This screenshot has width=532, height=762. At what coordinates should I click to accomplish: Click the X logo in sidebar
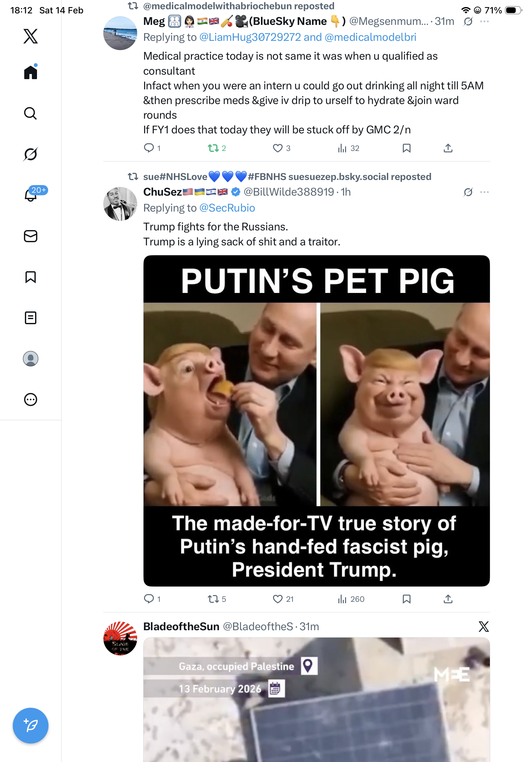(31, 36)
